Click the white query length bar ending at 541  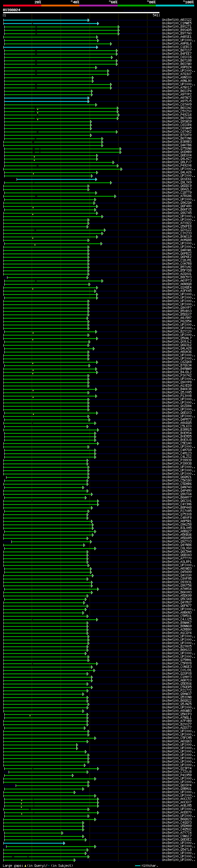[81, 13]
